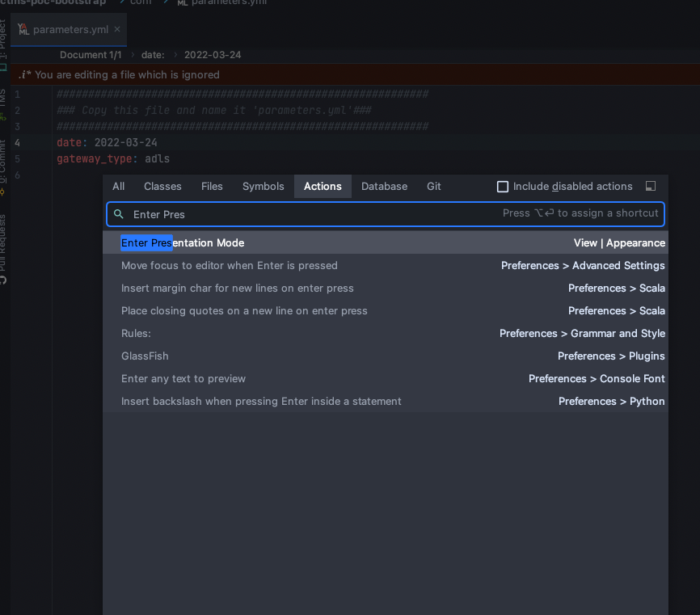Click inside the Search Everywhere input field
700x615 pixels.
[323, 214]
